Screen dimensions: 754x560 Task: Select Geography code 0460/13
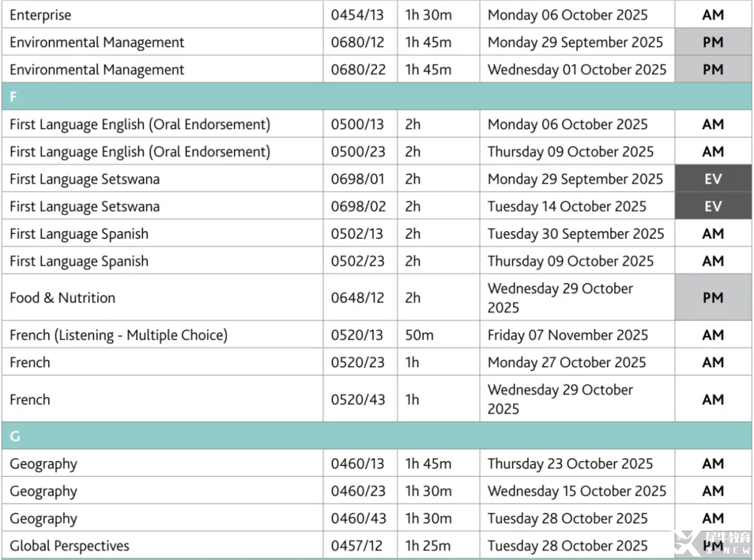tap(357, 464)
